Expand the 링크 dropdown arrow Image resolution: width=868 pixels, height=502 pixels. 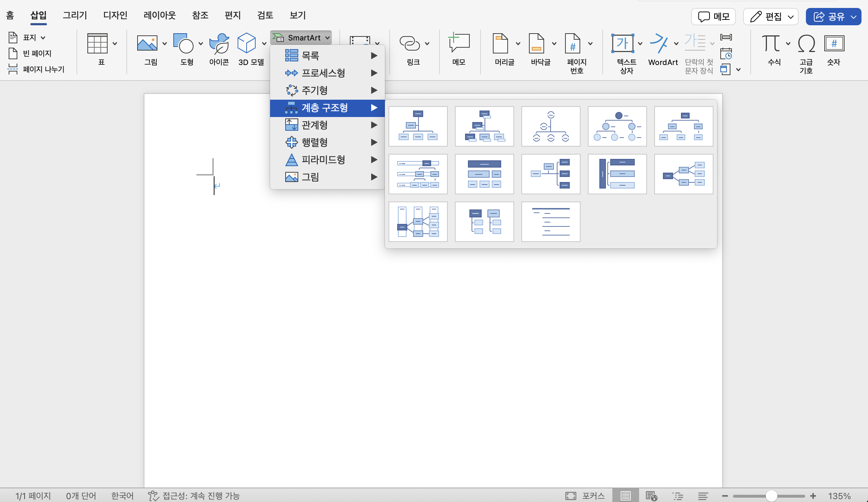(427, 44)
